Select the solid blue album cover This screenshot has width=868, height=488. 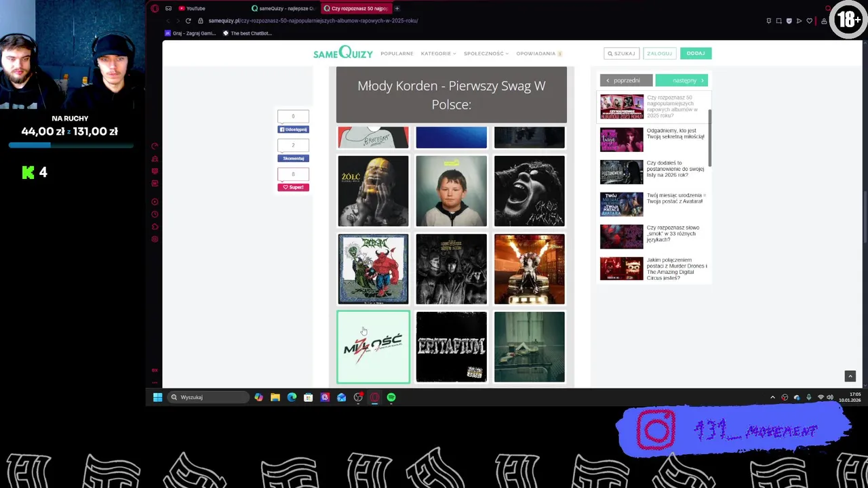click(451, 138)
